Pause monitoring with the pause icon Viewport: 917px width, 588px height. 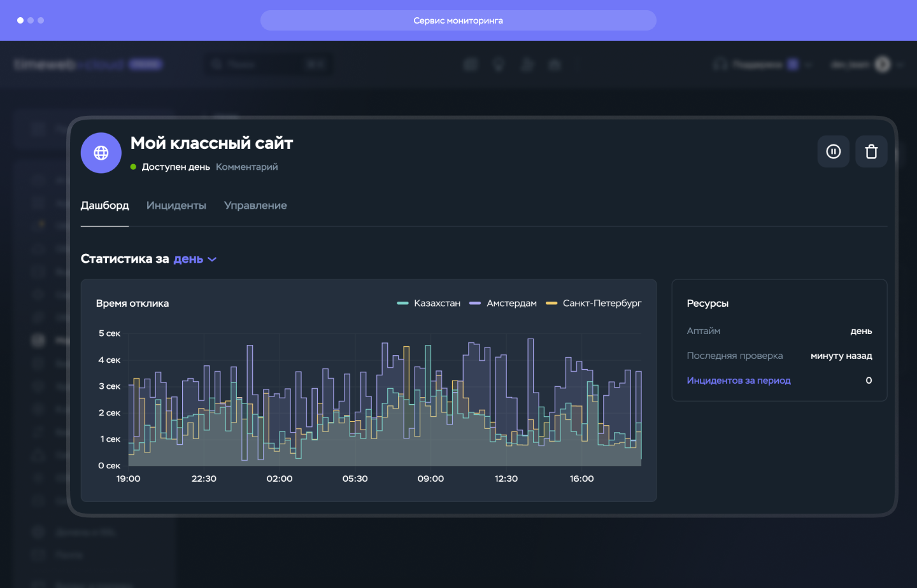(x=833, y=151)
